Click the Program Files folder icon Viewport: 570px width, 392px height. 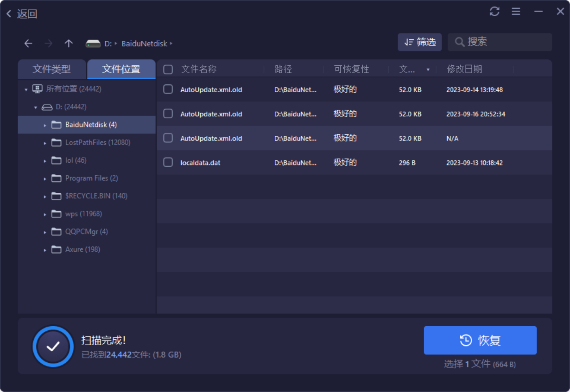point(57,178)
